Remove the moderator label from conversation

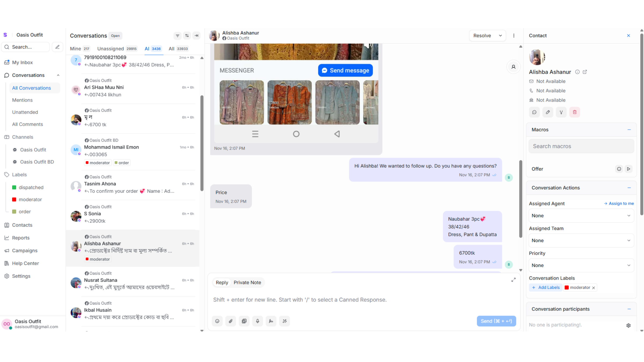pyautogui.click(x=594, y=288)
